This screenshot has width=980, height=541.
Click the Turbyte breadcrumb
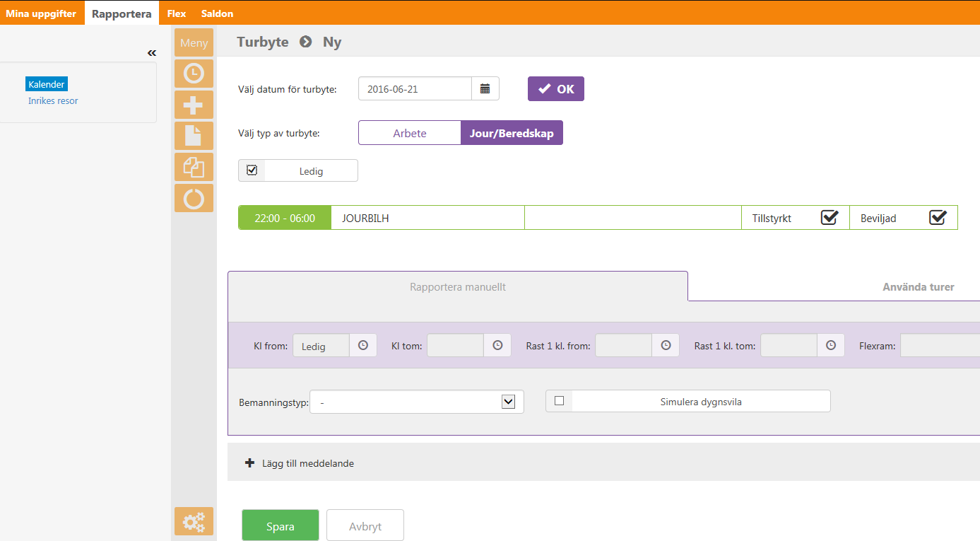click(263, 42)
